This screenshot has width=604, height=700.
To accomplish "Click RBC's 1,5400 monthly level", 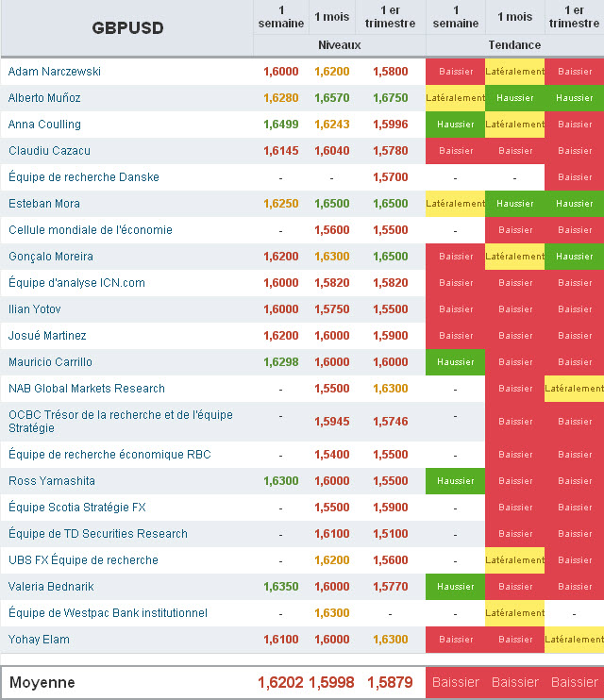I will click(x=332, y=455).
